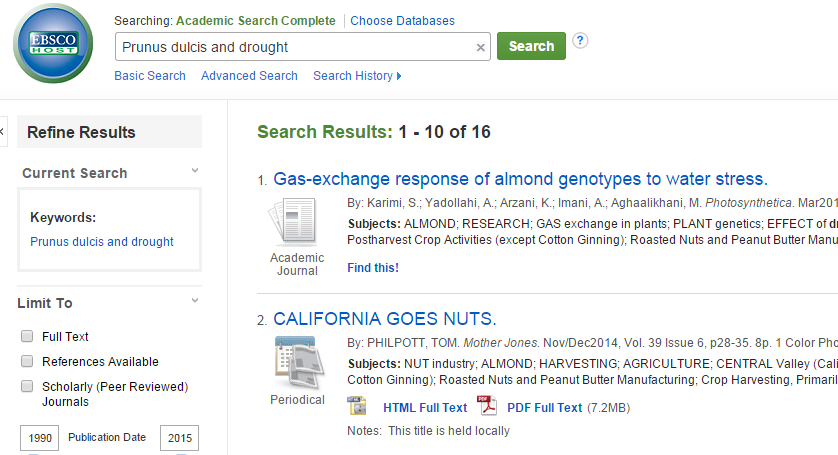Switch to Basic Search
Screen dimensions: 838x455
tap(150, 76)
